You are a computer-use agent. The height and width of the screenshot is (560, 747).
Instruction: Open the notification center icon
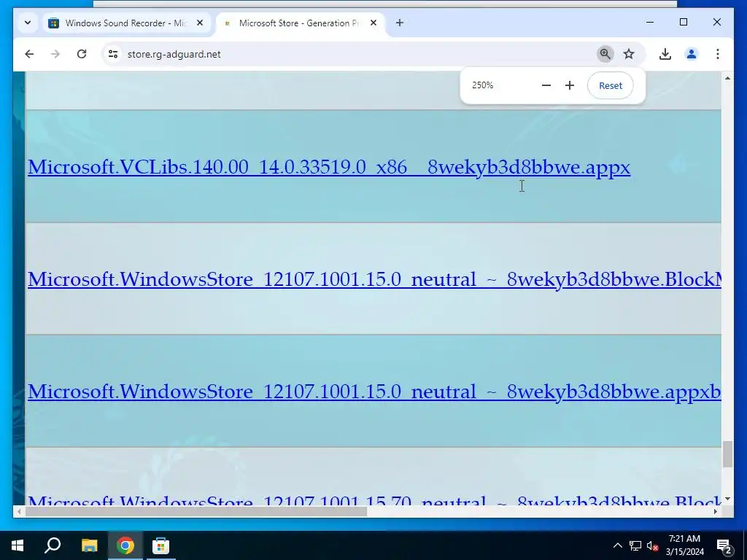(724, 545)
